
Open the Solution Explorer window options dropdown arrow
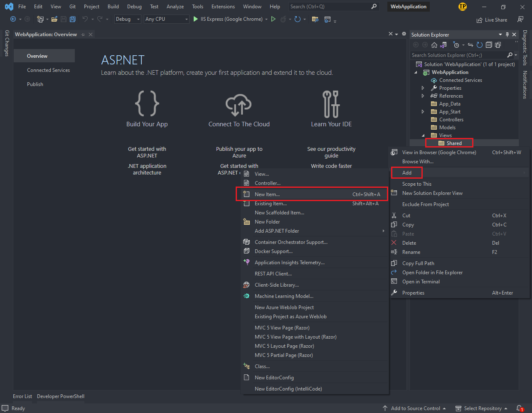coord(500,35)
